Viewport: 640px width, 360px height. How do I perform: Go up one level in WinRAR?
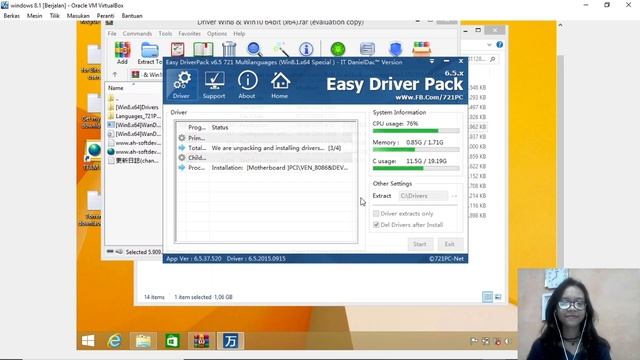(115, 74)
